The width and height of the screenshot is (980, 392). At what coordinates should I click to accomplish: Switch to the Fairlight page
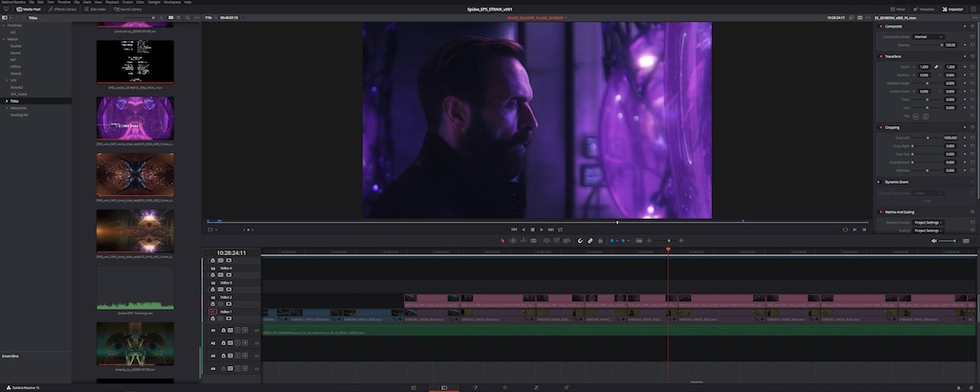[x=536, y=387]
